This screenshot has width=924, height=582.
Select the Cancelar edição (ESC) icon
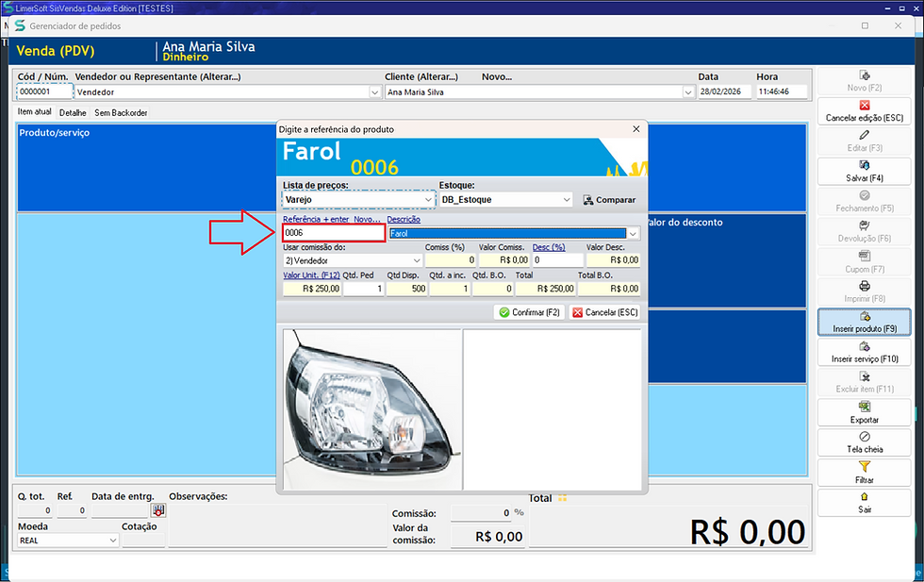pos(864,106)
